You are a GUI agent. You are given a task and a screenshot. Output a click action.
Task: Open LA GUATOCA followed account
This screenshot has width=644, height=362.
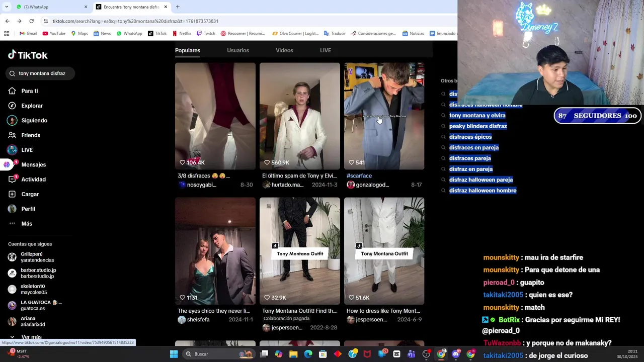(35, 305)
